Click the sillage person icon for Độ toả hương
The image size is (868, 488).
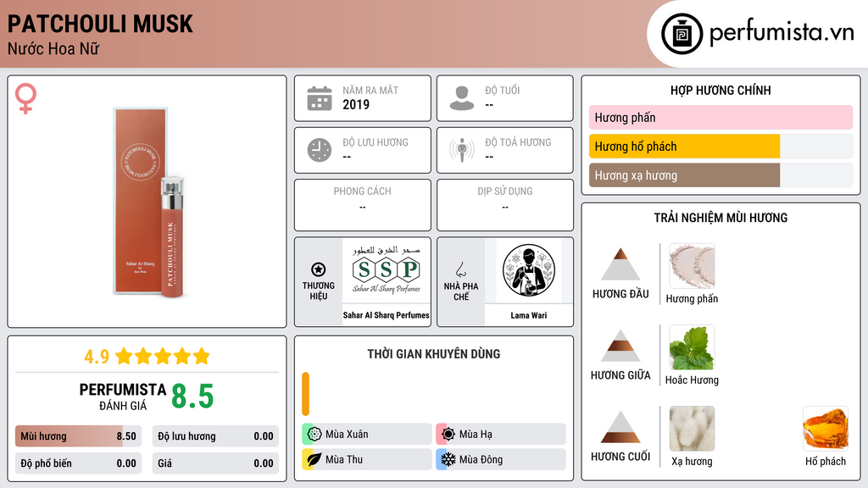pos(462,150)
